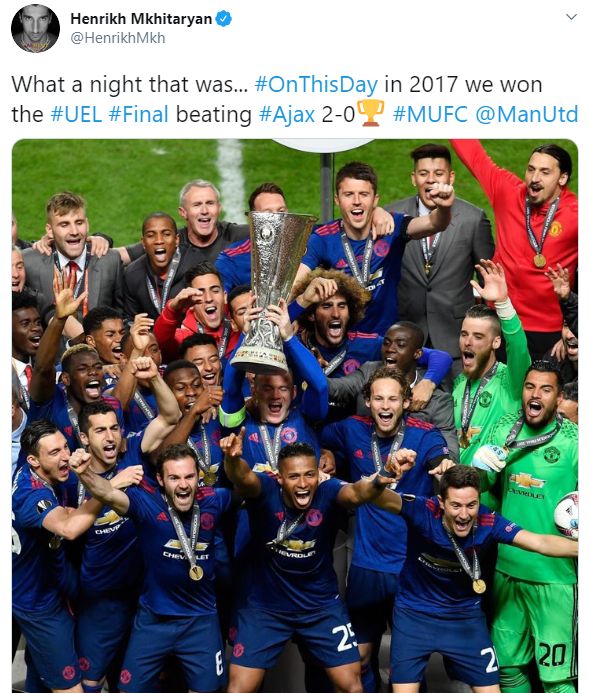Visit the @HenrikhMkh handle profile
The image size is (589, 693).
click(x=118, y=38)
